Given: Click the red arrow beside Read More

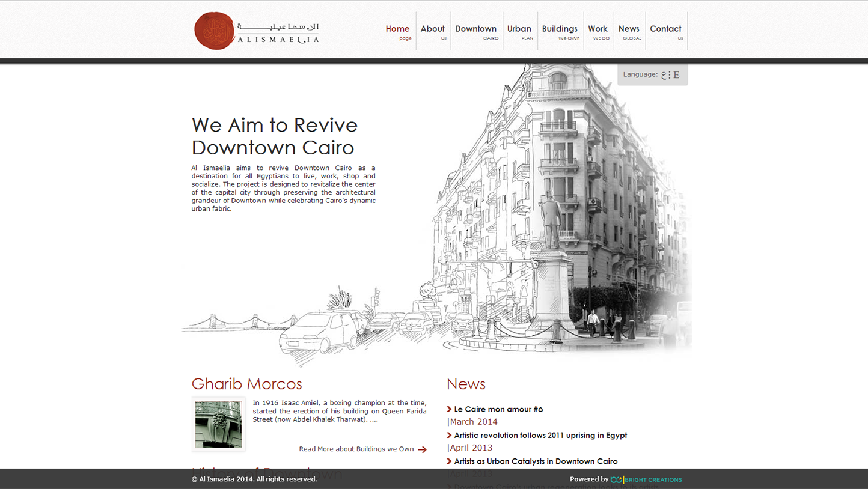Looking at the screenshot, I should 422,449.
